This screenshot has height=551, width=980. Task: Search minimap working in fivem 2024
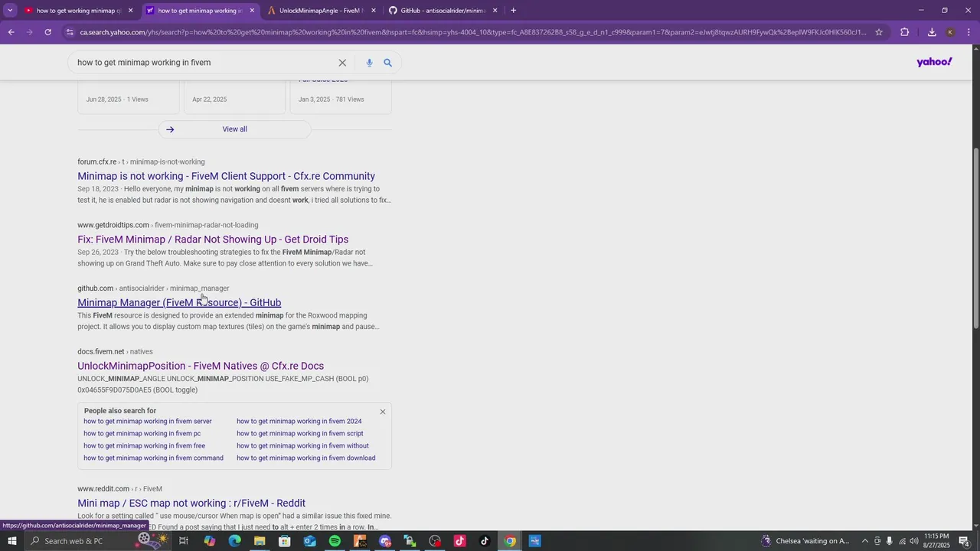[x=299, y=422]
